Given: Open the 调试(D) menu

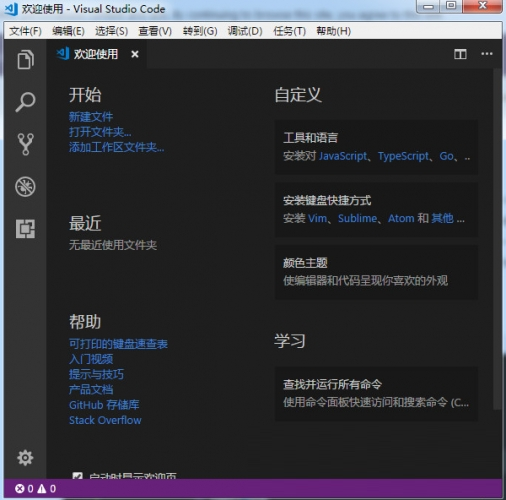Looking at the screenshot, I should (x=245, y=31).
